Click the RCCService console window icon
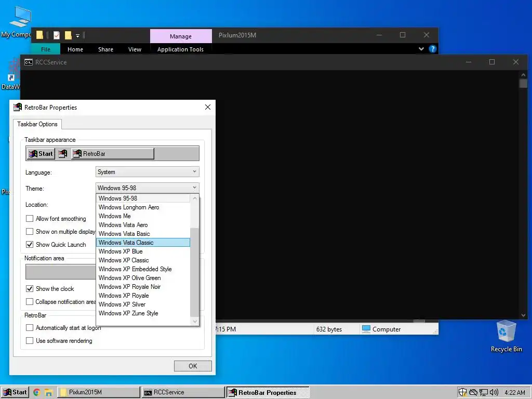 [x=29, y=62]
